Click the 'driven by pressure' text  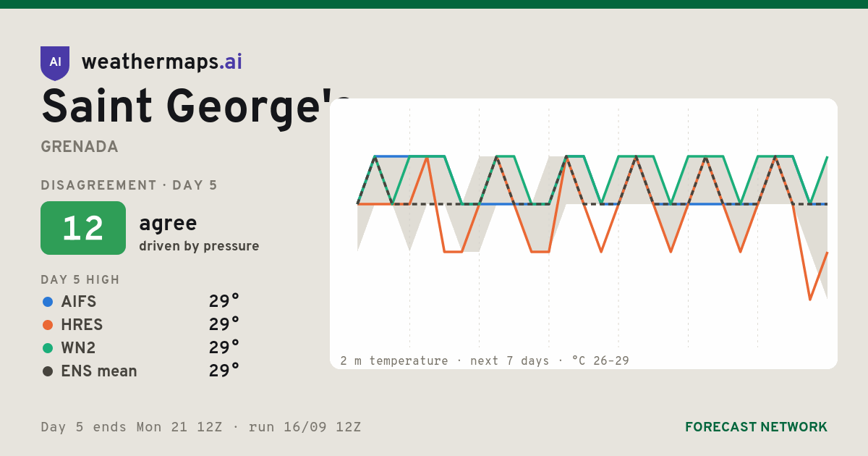point(199,246)
